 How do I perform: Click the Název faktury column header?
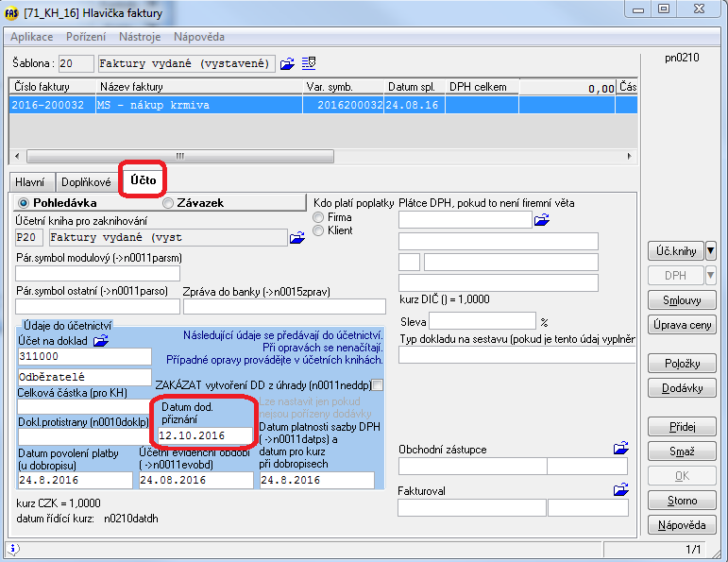coord(199,87)
